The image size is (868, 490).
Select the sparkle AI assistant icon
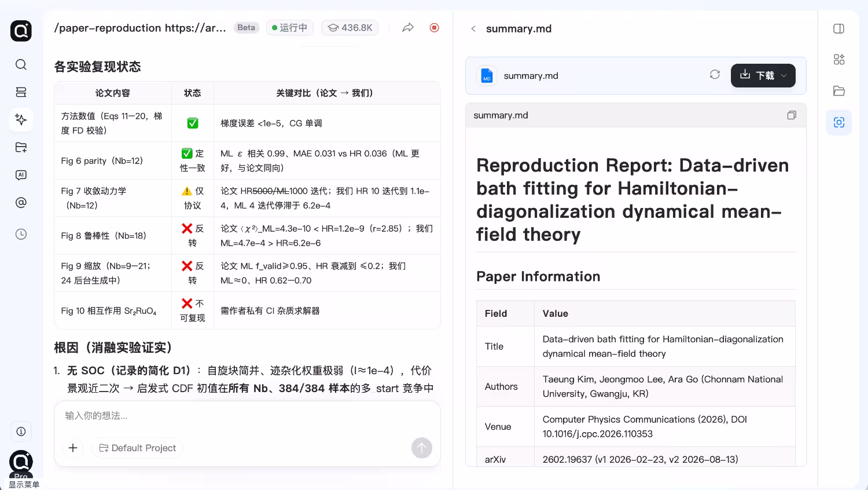21,119
